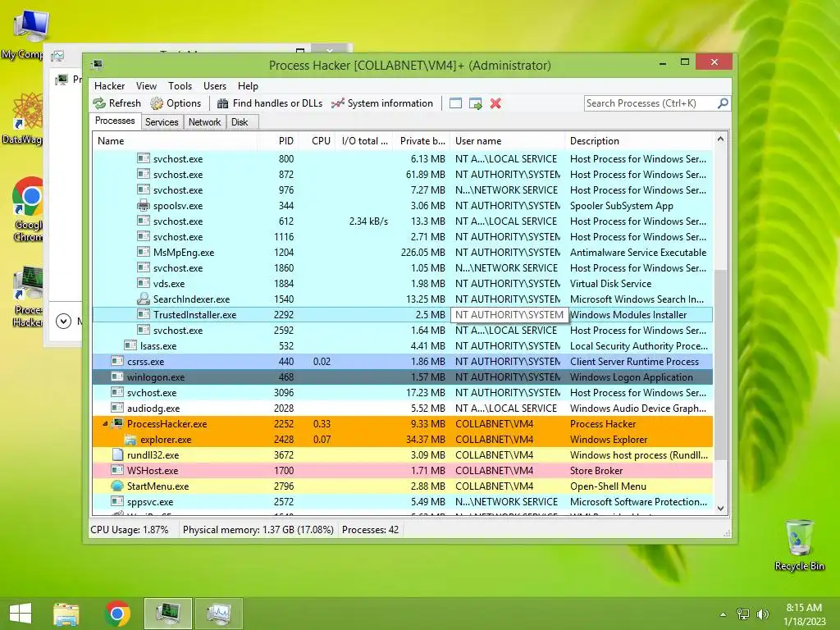Click the Store Broker description

pos(596,471)
